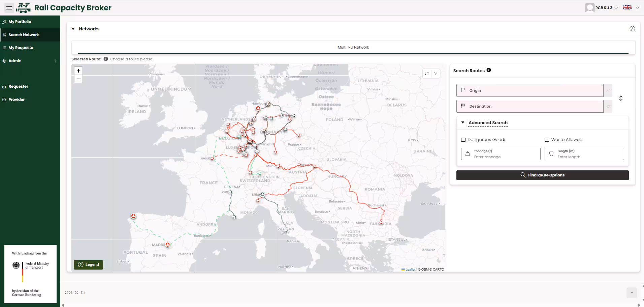Select the Bulgaria station marker

tap(381, 223)
